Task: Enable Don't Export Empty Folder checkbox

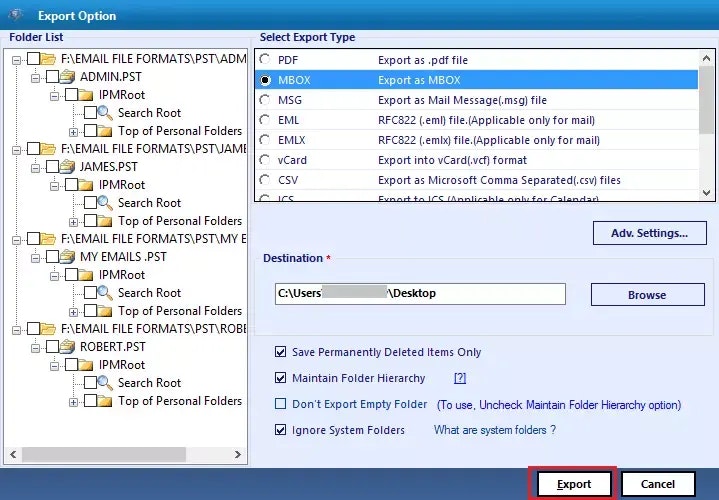Action: coord(280,404)
